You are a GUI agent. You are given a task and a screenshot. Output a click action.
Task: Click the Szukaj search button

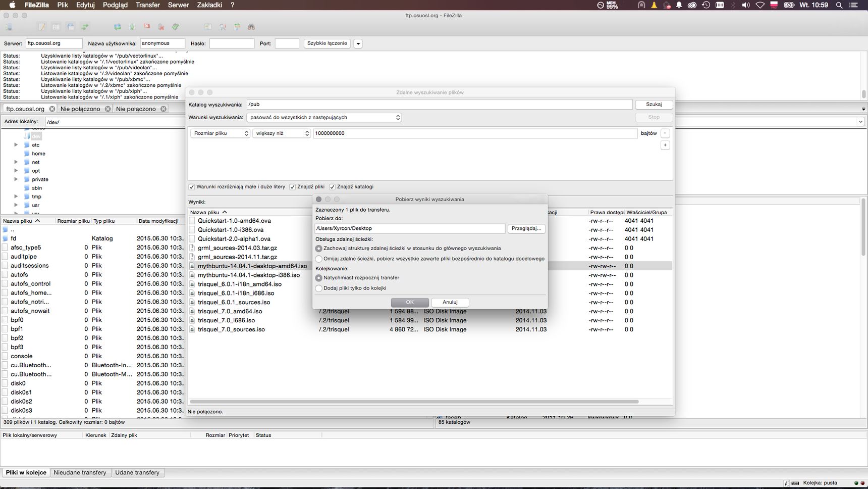[654, 105]
